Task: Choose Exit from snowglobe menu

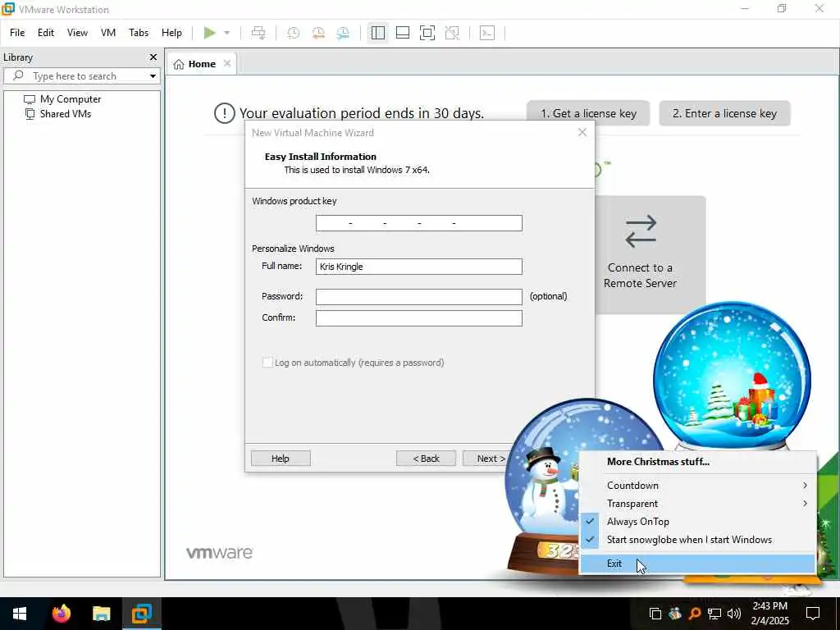Action: (x=698, y=564)
